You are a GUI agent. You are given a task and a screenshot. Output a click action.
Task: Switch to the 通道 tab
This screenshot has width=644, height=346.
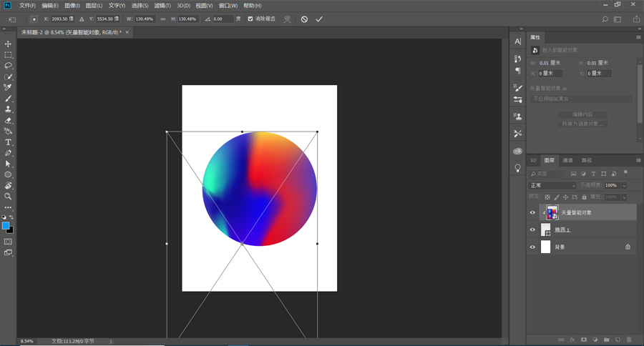click(x=567, y=161)
